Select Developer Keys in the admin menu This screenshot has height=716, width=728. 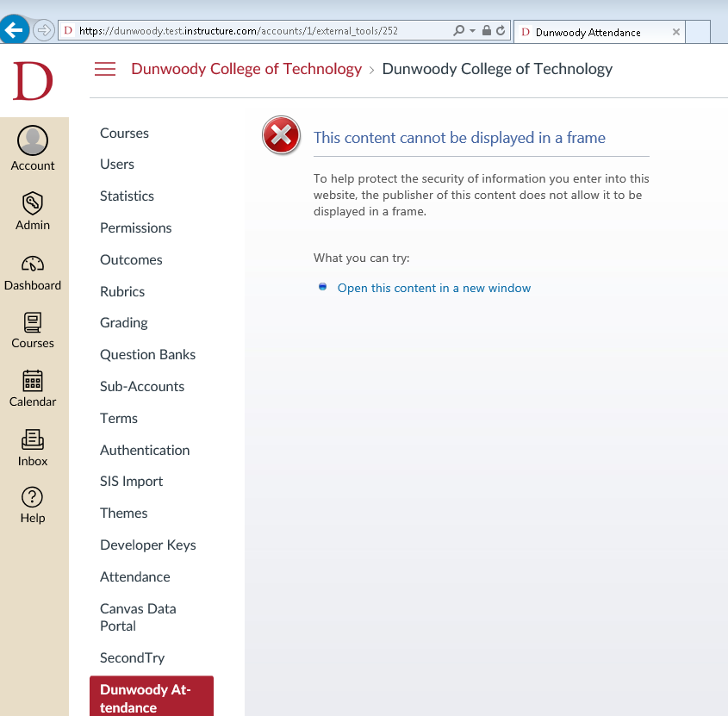click(147, 545)
